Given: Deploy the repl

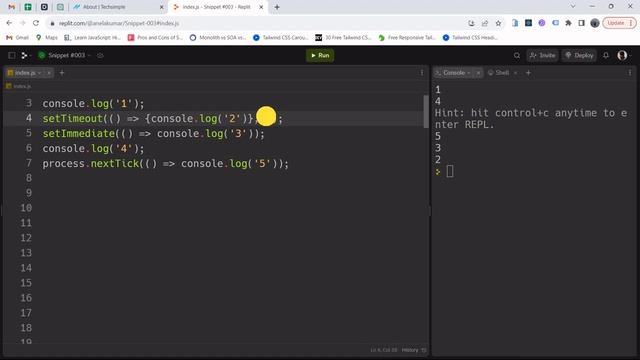Looking at the screenshot, I should tap(579, 56).
